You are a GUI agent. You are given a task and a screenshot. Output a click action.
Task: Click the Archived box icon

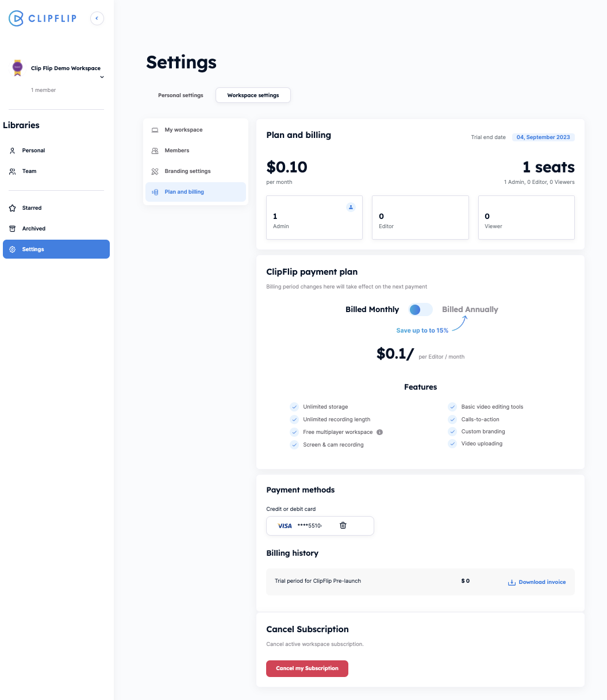[x=13, y=229]
